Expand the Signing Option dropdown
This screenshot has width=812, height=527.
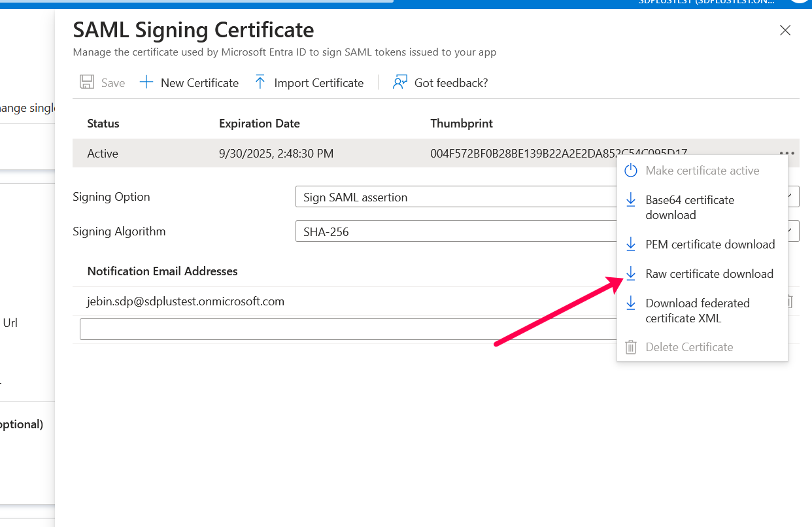click(458, 197)
